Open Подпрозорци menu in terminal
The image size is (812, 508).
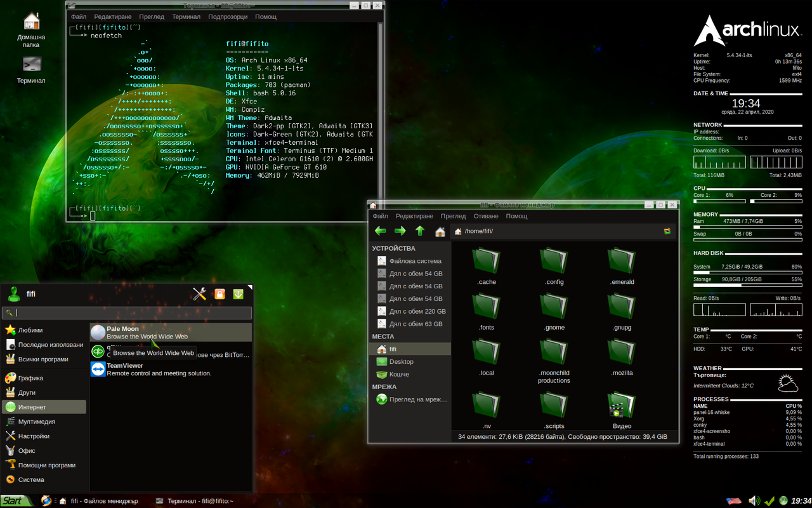point(228,17)
